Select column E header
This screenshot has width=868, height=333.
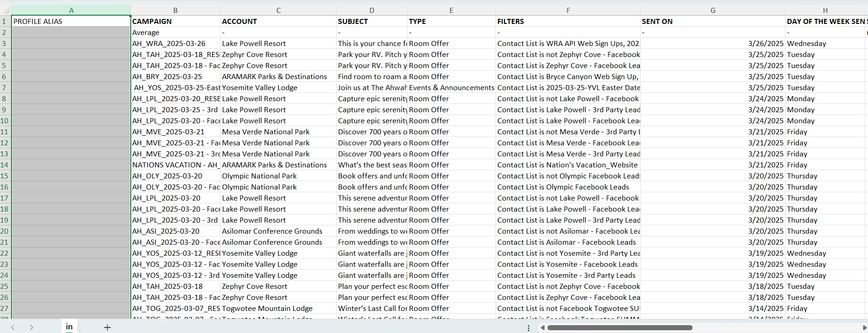click(451, 10)
